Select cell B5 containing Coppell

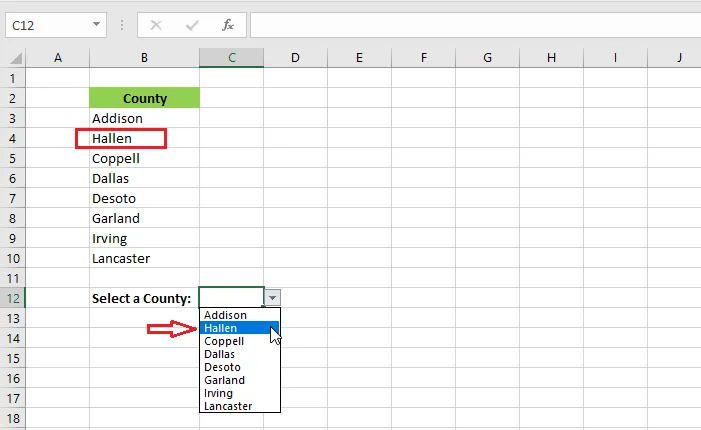(144, 158)
